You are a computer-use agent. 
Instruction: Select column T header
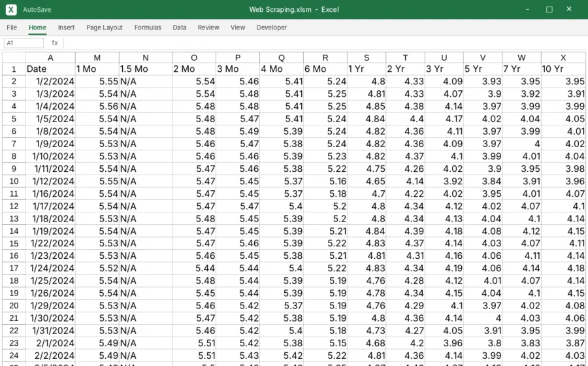pyautogui.click(x=405, y=58)
